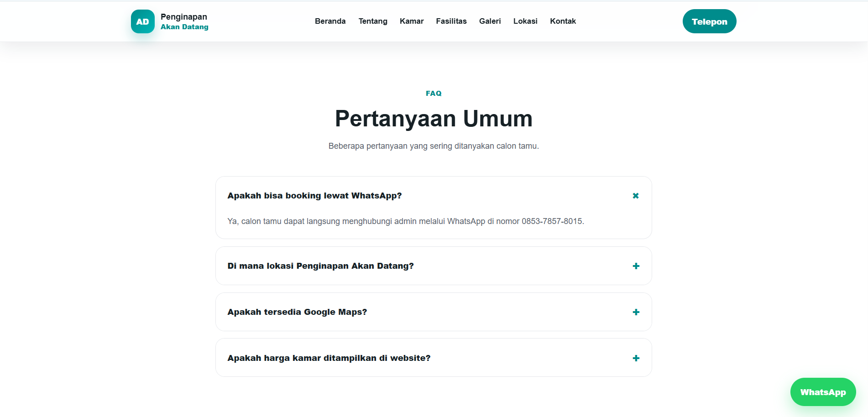Select Kamar in the navigation bar

412,21
